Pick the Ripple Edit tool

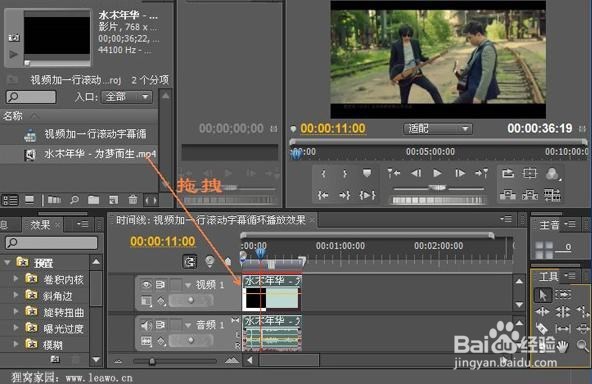[543, 312]
